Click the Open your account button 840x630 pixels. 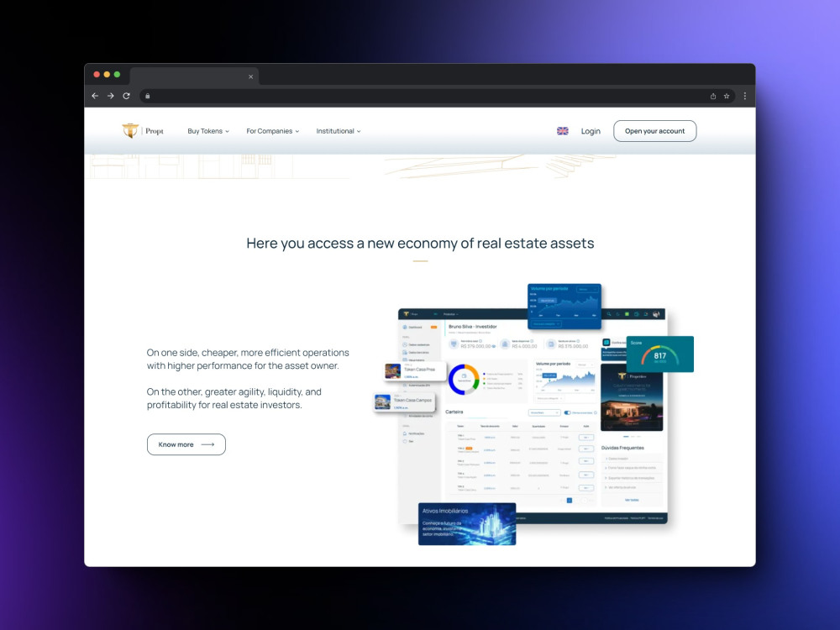pyautogui.click(x=654, y=131)
